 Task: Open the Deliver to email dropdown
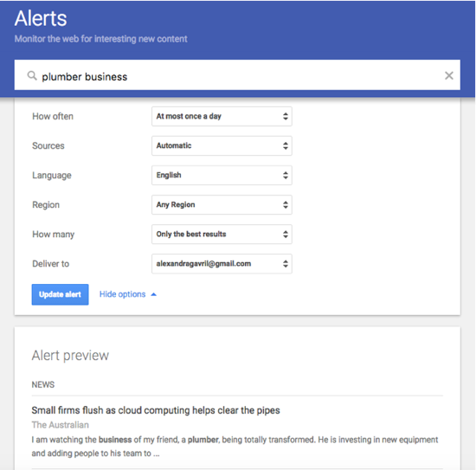222,263
